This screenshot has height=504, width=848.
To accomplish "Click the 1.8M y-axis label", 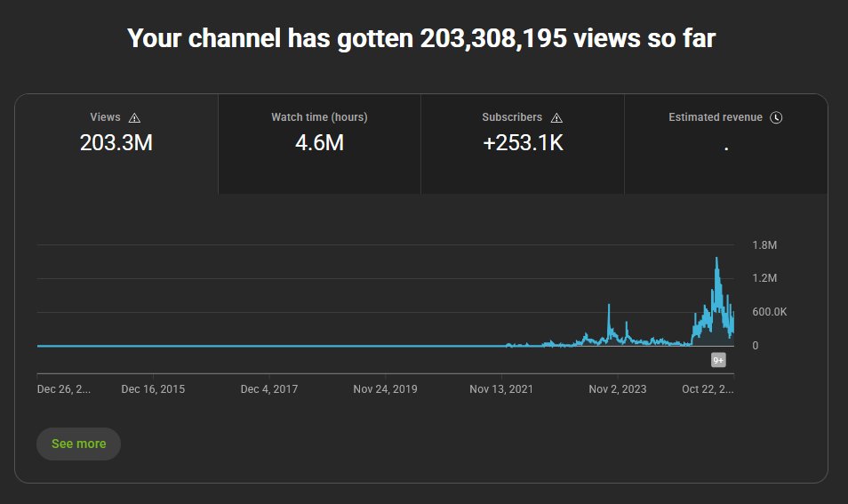I will pos(764,245).
